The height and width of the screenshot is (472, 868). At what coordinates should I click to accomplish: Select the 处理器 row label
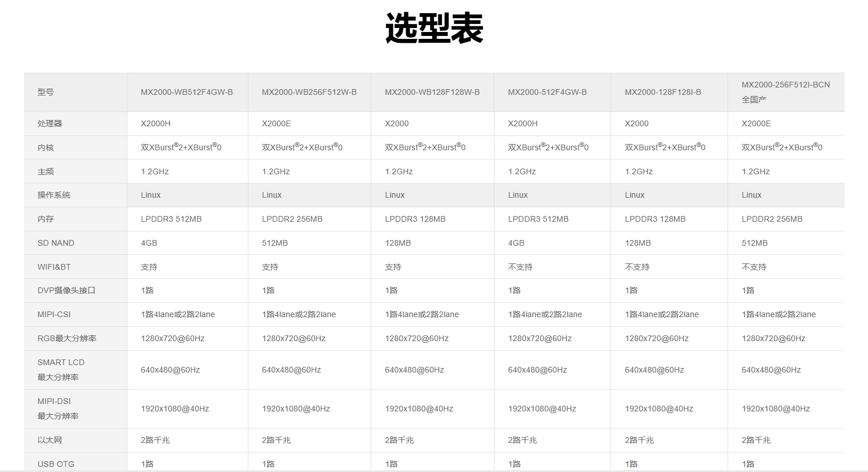pos(50,123)
